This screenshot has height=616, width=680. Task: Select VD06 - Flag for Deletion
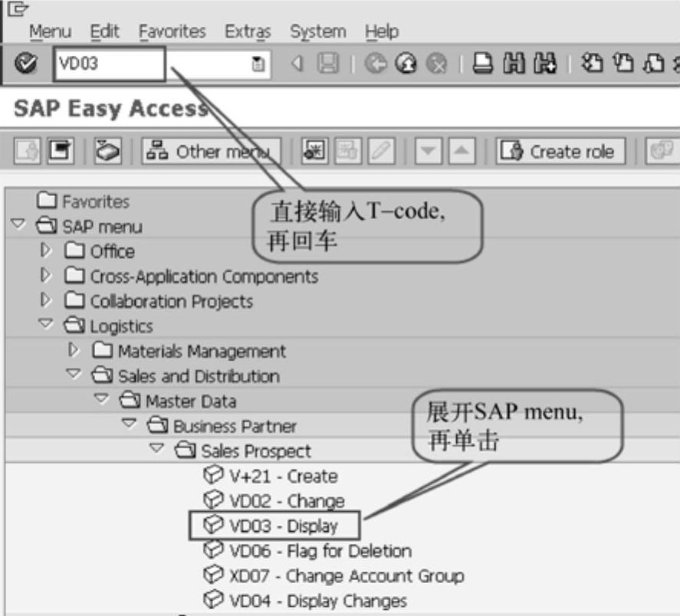pos(307,551)
